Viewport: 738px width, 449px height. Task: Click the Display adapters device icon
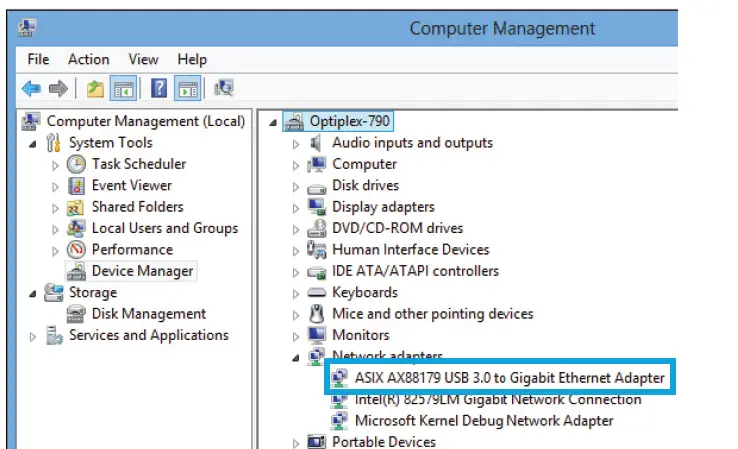(317, 207)
